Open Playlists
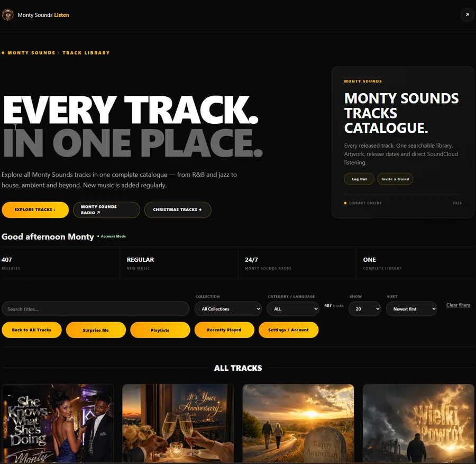 pyautogui.click(x=160, y=330)
